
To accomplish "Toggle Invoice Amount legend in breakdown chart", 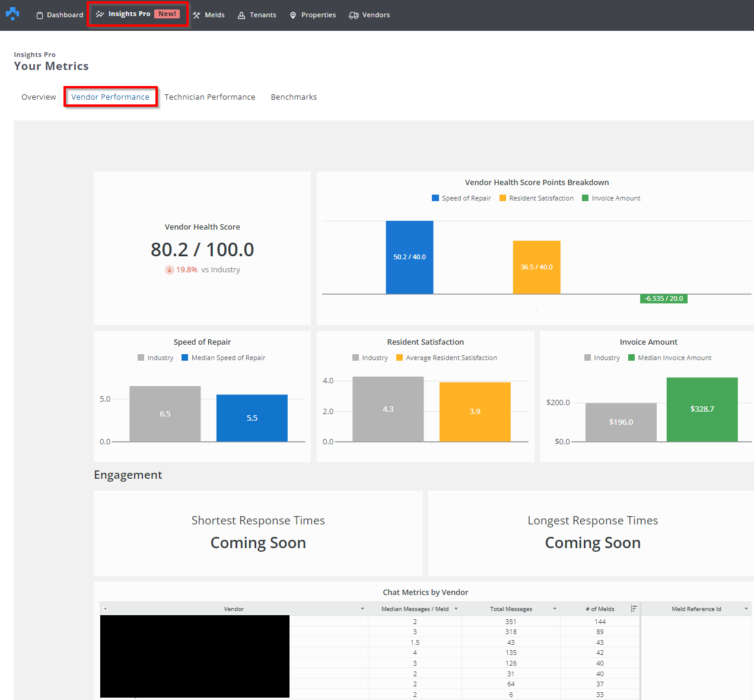I will (611, 198).
